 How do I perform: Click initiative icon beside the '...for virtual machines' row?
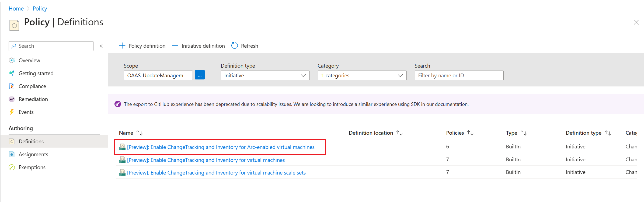point(122,160)
